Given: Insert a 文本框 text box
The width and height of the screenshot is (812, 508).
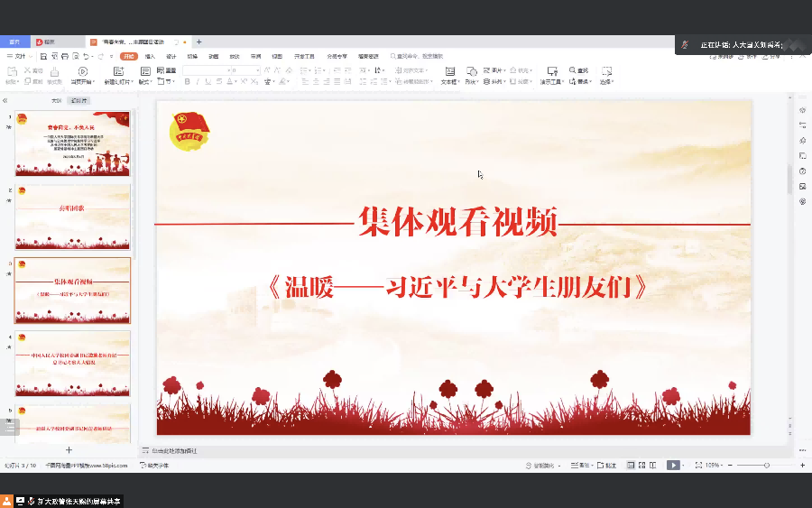Looking at the screenshot, I should point(448,70).
